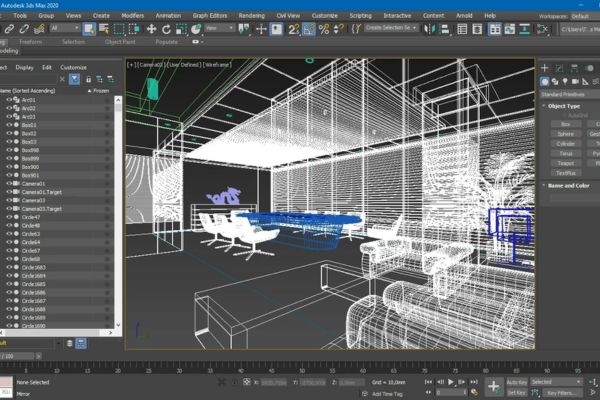Select Cameras category in command panel
The width and height of the screenshot is (600, 400).
point(575,82)
